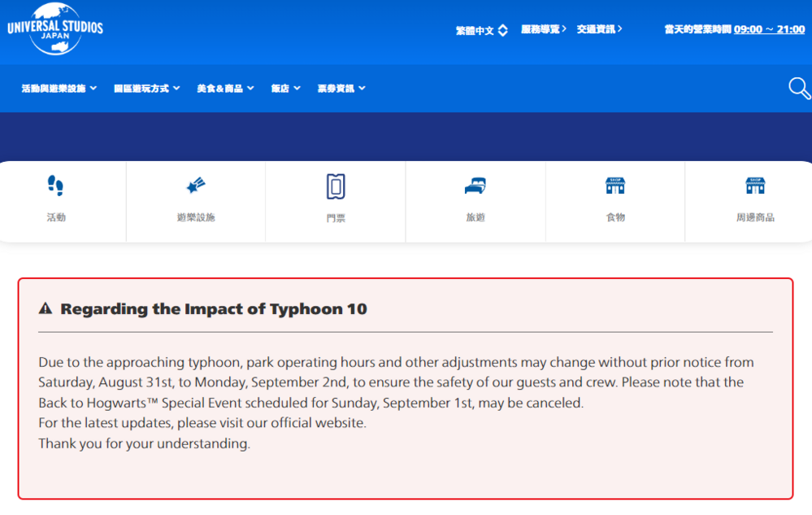Viewport: 812px width, 515px height.
Task: Click the 門票 label text
Action: coord(336,218)
